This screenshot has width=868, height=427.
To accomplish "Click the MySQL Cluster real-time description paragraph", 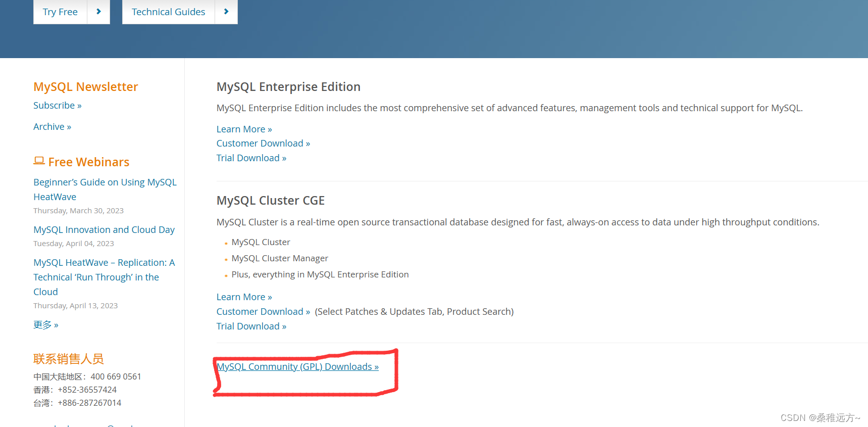I will pos(518,222).
